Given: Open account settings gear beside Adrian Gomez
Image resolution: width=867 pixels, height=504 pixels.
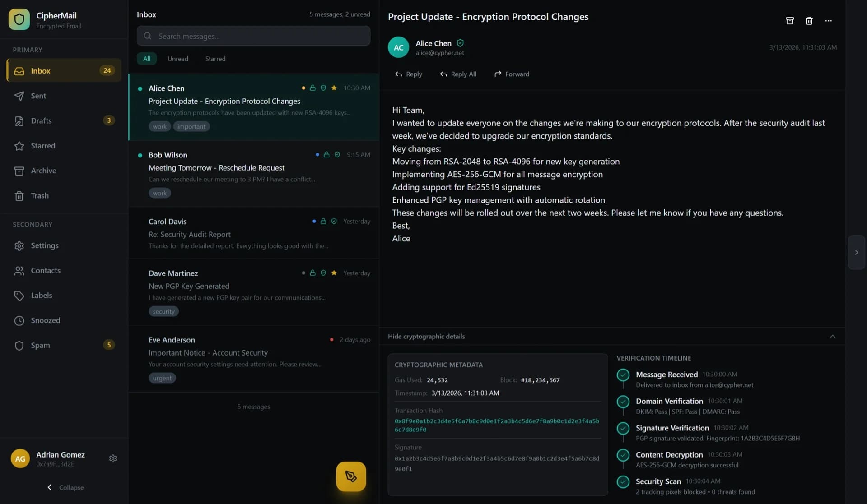Looking at the screenshot, I should pyautogui.click(x=113, y=458).
